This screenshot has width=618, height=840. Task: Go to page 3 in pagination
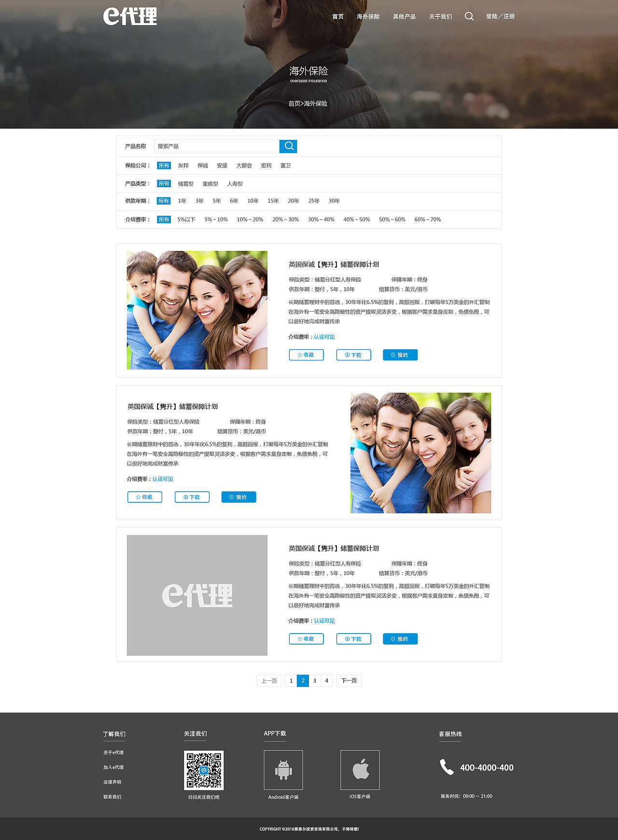coord(315,681)
